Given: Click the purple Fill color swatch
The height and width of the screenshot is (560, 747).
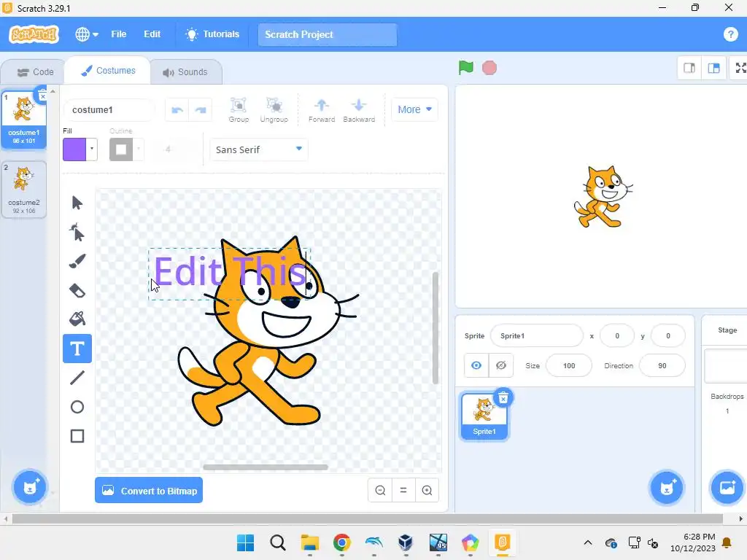Looking at the screenshot, I should [74, 149].
